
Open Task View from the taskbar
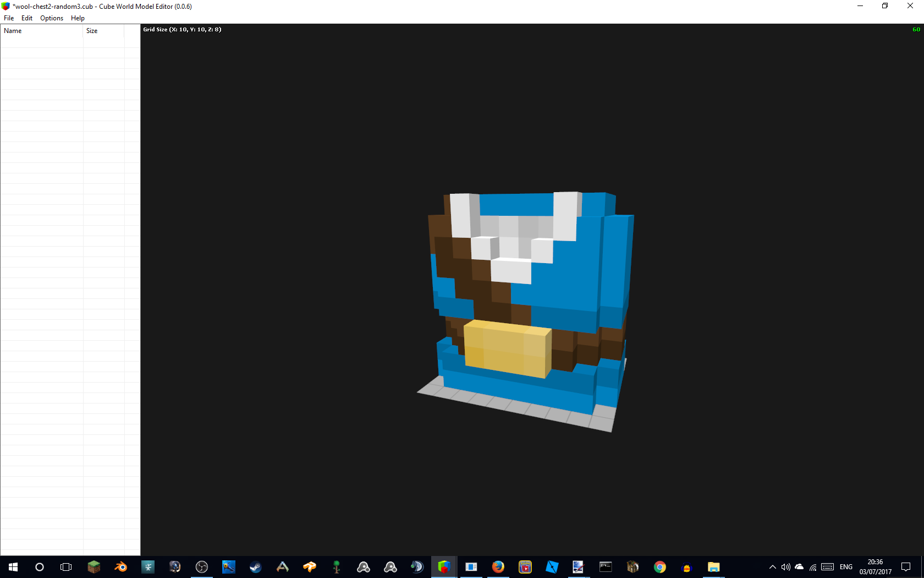coord(65,567)
